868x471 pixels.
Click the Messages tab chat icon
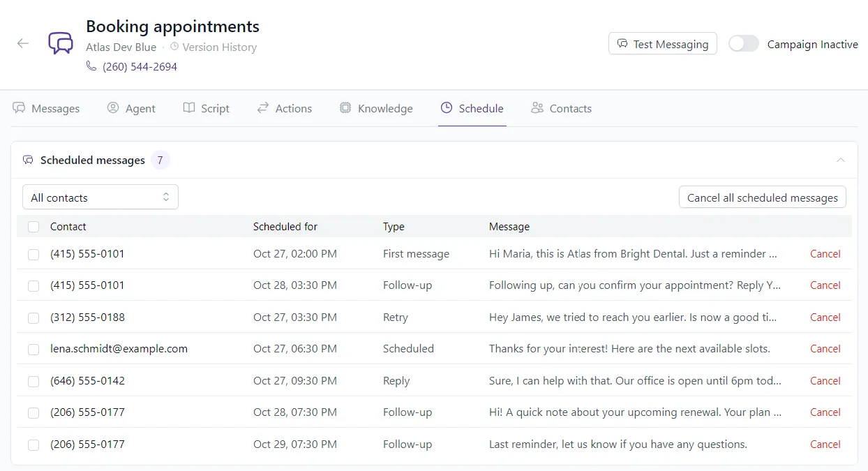pos(19,108)
